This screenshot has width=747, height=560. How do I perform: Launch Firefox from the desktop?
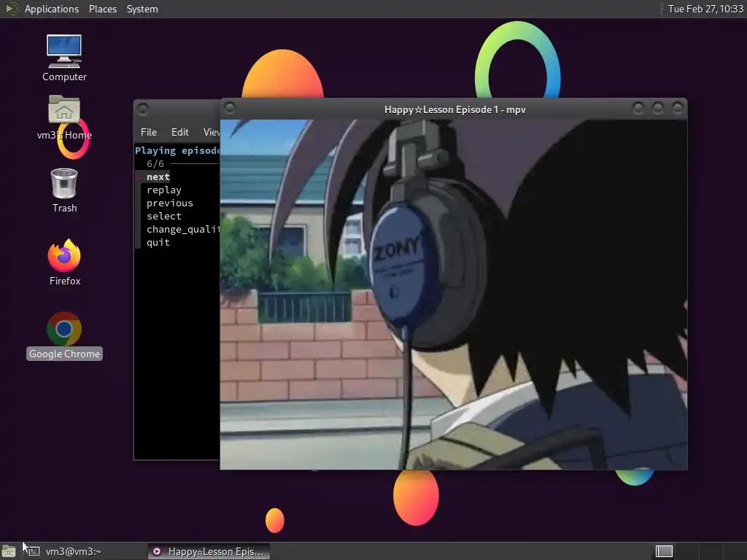tap(64, 262)
